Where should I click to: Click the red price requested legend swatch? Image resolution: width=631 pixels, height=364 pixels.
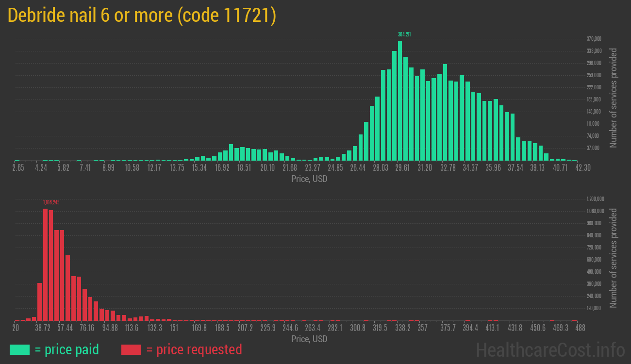pyautogui.click(x=131, y=349)
